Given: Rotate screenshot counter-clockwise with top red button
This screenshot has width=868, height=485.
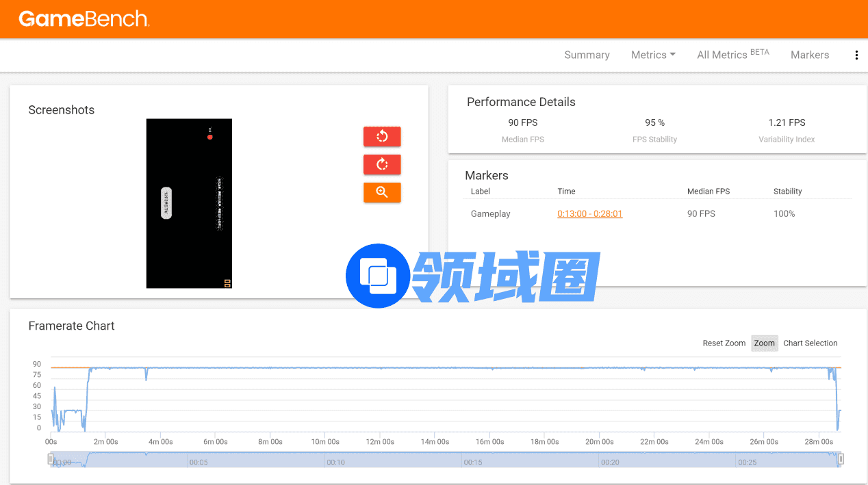Looking at the screenshot, I should [x=382, y=136].
